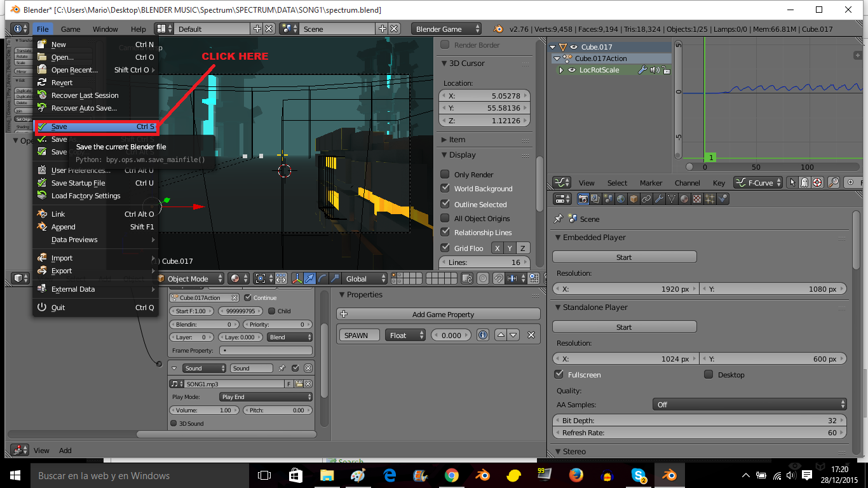Pin the Sound actuator with pin icon
Image resolution: width=868 pixels, height=488 pixels.
(281, 368)
